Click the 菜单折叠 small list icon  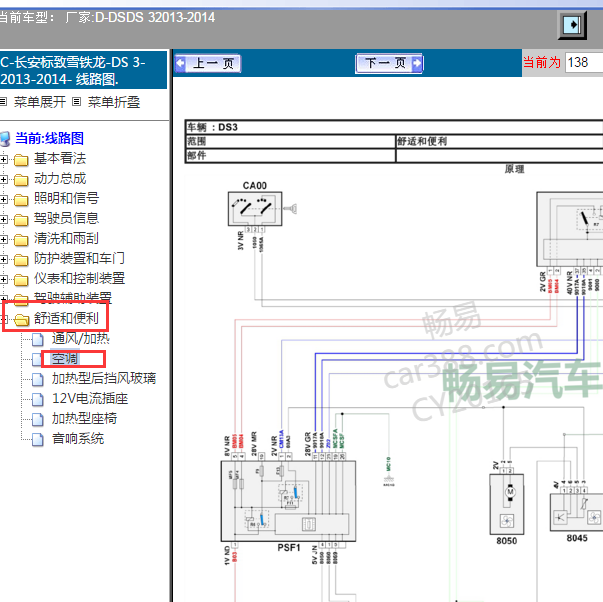coord(77,102)
